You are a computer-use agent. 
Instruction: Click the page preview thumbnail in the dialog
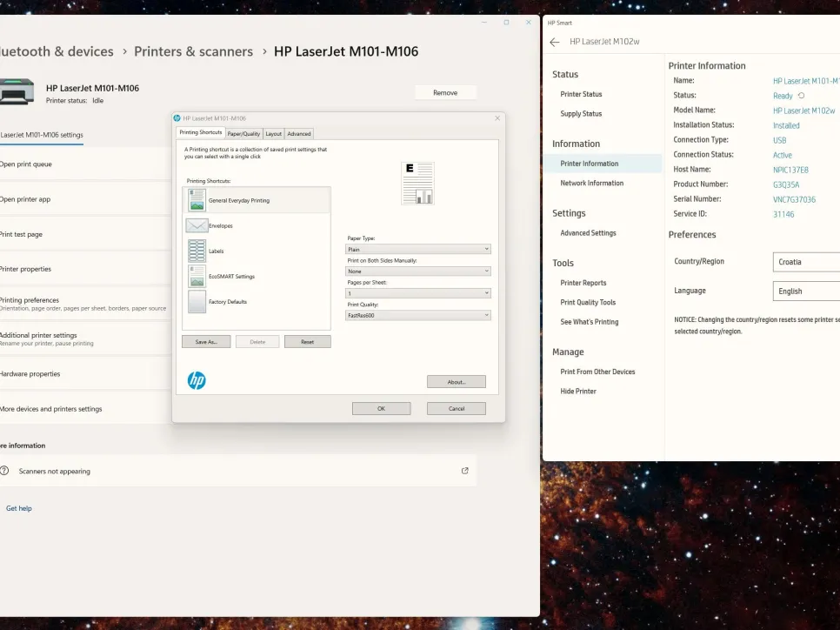click(418, 184)
